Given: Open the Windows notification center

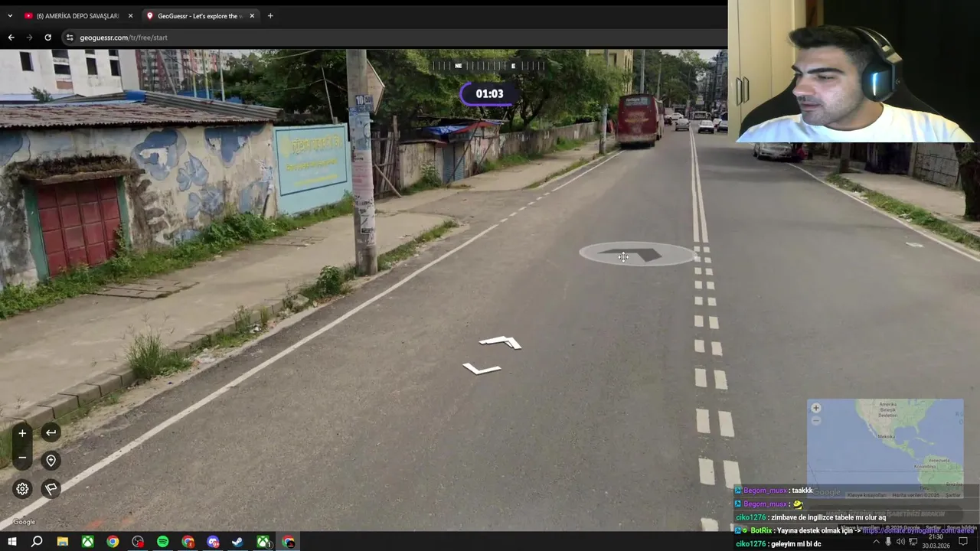Looking at the screenshot, I should pos(963,542).
